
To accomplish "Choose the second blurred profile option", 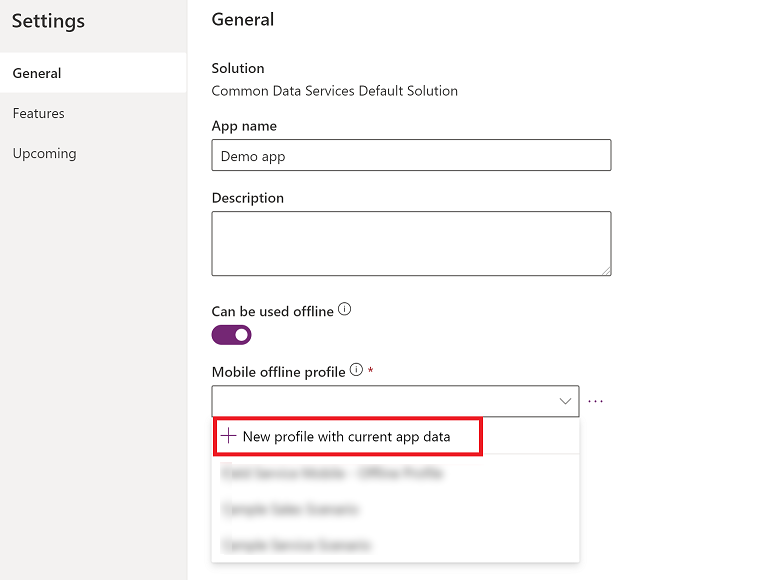I will tap(291, 509).
